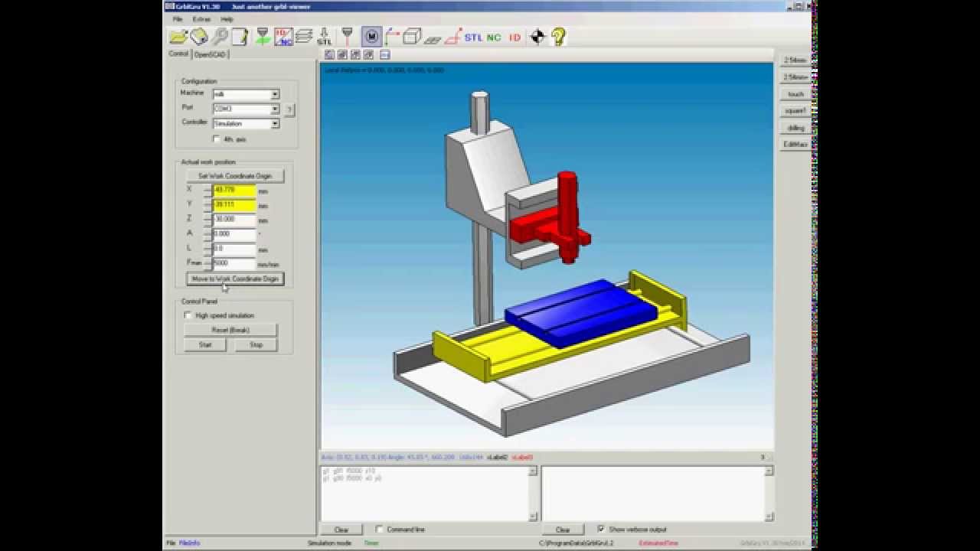
Task: Uncheck Show verbose output checkbox
Action: pyautogui.click(x=601, y=529)
